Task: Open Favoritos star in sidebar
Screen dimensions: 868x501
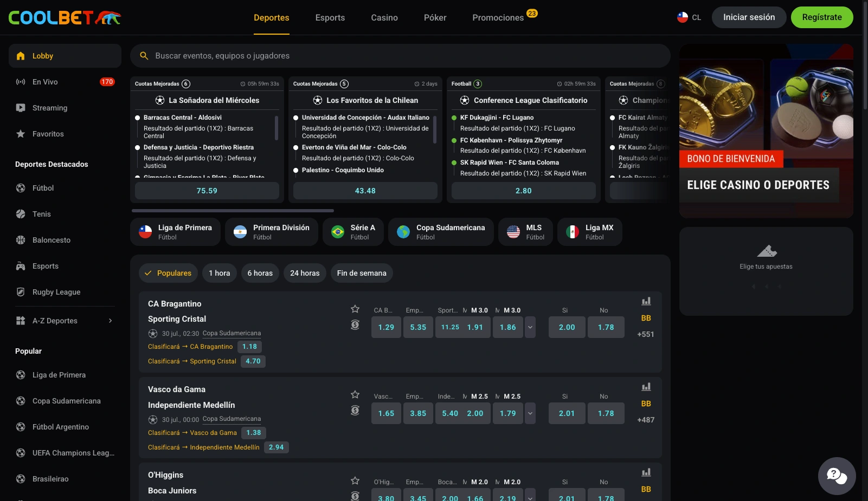Action: click(x=21, y=134)
